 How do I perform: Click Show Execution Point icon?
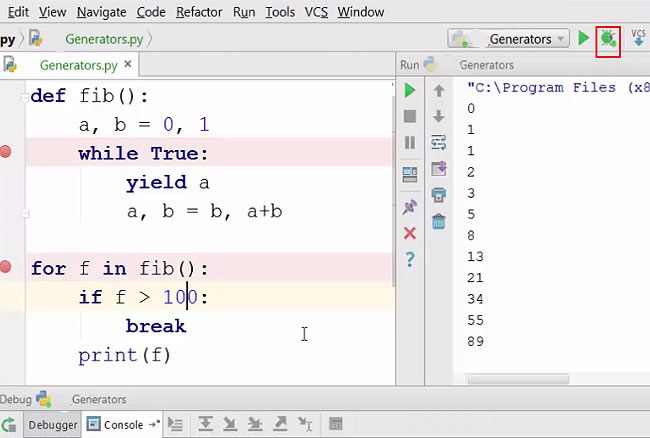tap(175, 424)
